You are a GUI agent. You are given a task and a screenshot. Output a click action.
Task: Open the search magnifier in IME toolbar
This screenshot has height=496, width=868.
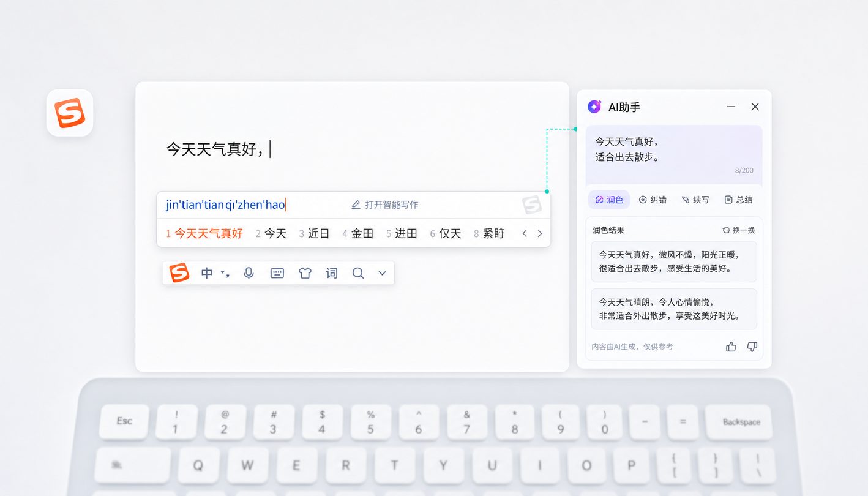(358, 273)
